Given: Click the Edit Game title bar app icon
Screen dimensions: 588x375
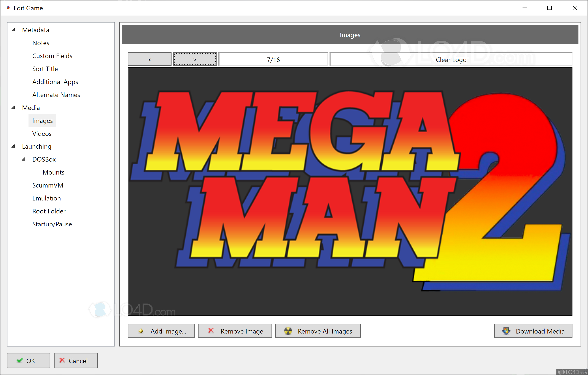Looking at the screenshot, I should [8, 8].
